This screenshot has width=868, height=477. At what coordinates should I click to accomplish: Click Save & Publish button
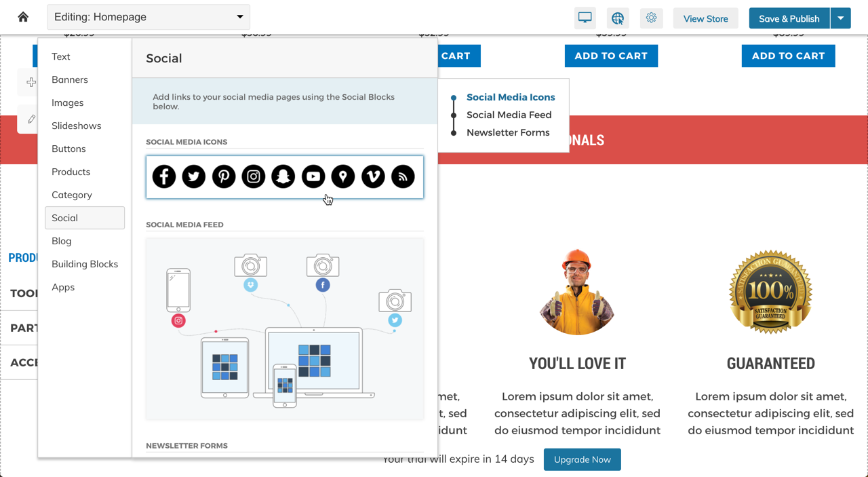point(789,18)
